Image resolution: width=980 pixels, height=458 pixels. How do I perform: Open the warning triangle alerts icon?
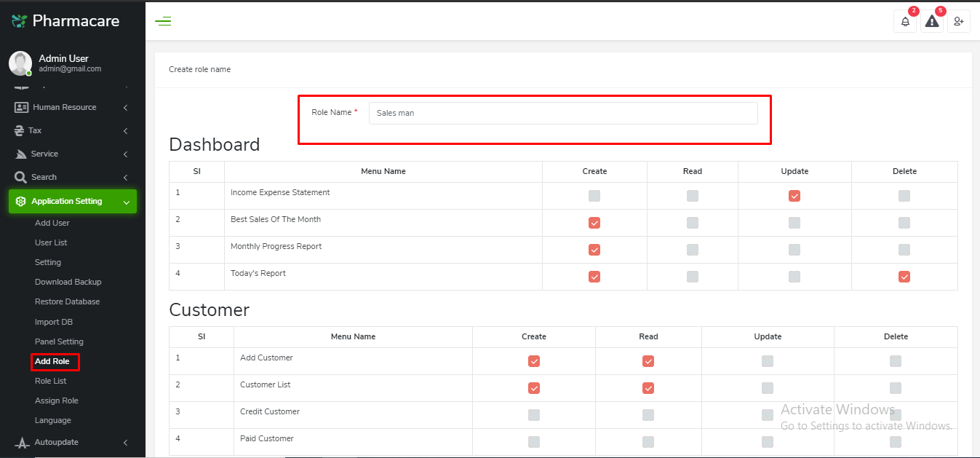932,22
